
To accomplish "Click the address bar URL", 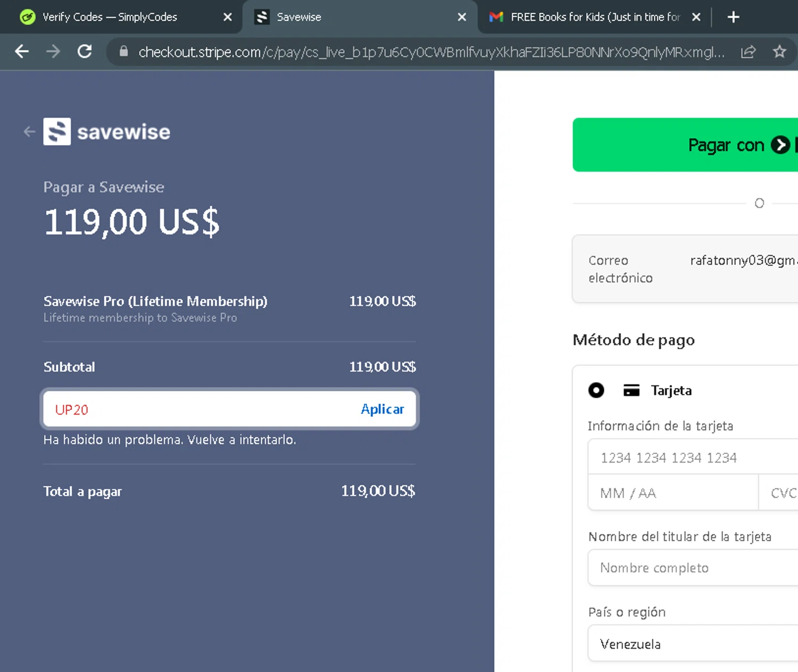I will point(431,52).
